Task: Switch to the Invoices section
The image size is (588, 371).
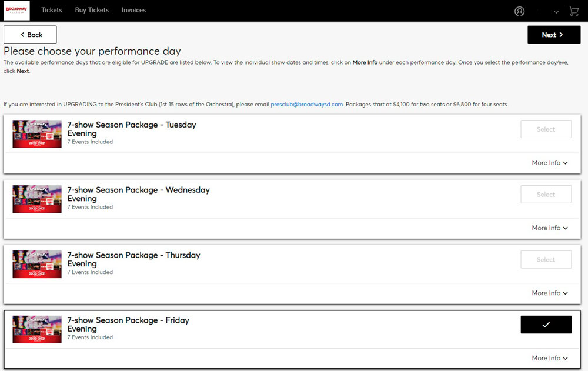Action: click(x=133, y=10)
